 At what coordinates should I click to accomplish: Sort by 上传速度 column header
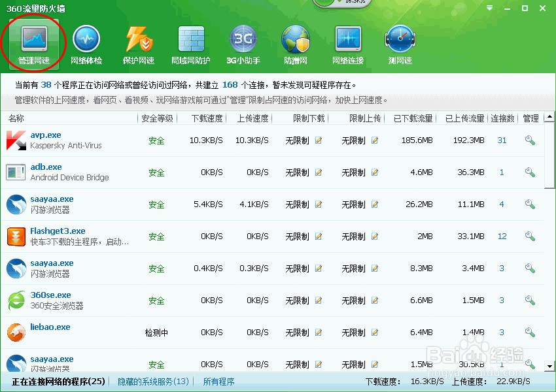(x=253, y=118)
